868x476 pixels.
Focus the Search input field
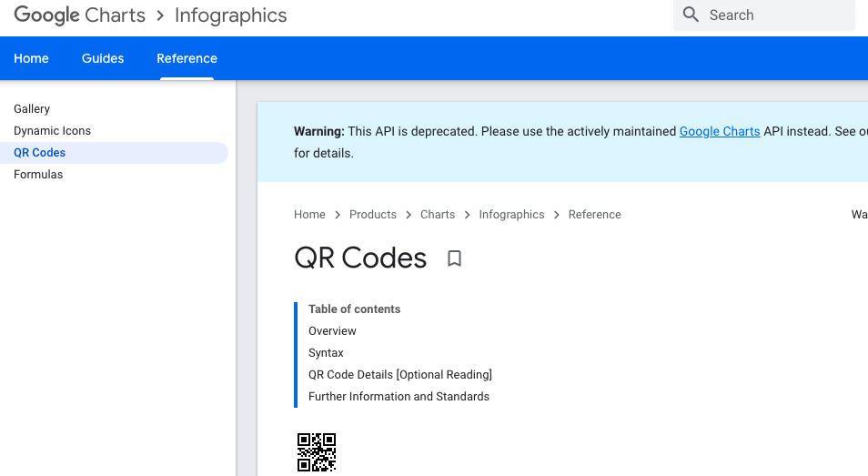click(x=764, y=15)
